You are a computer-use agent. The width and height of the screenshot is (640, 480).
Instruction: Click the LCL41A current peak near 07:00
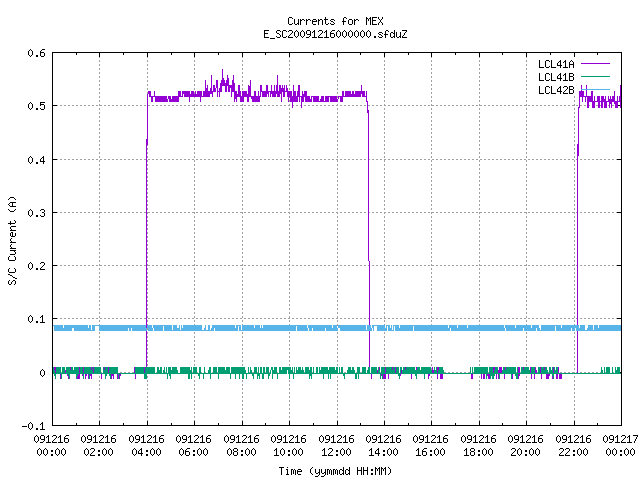pos(222,73)
